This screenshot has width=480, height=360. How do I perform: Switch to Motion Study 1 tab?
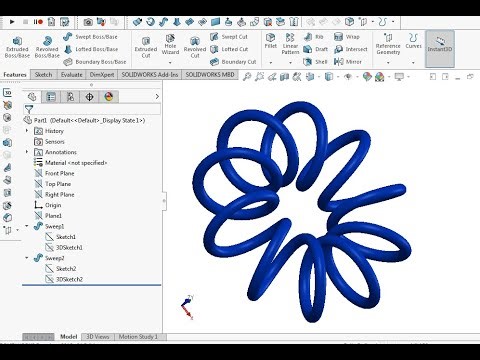click(x=139, y=337)
